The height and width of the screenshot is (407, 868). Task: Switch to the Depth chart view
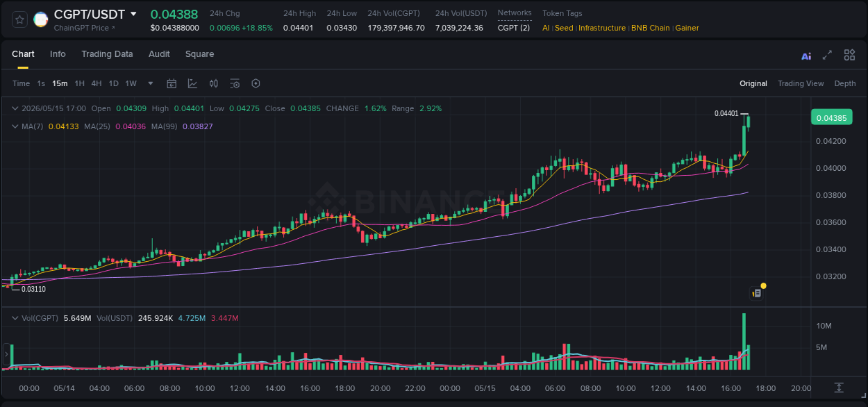coord(845,83)
